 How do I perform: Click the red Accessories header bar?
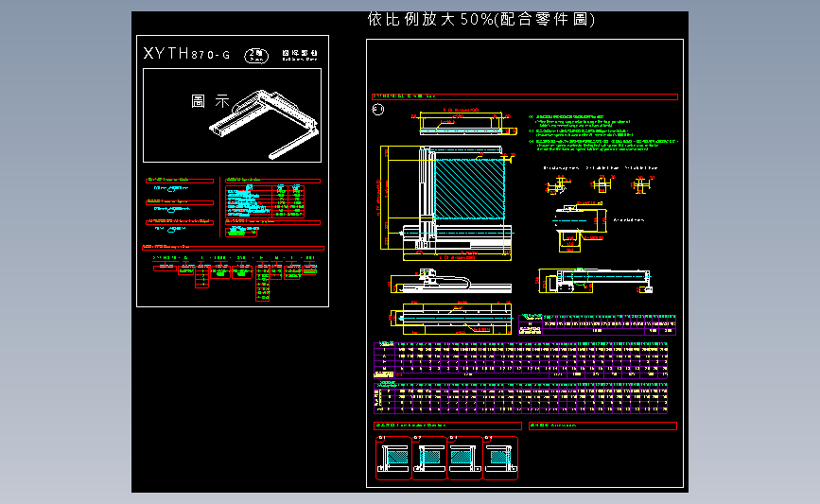pos(603,426)
